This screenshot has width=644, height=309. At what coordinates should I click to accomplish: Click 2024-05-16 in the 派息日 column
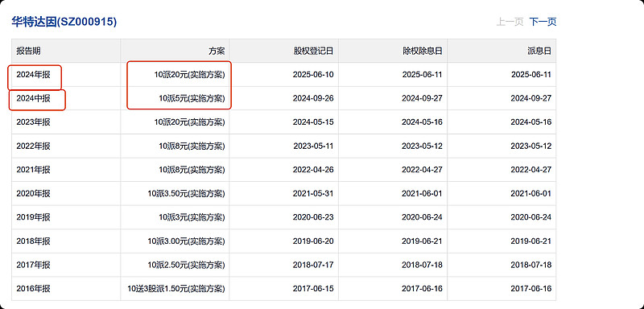point(531,122)
